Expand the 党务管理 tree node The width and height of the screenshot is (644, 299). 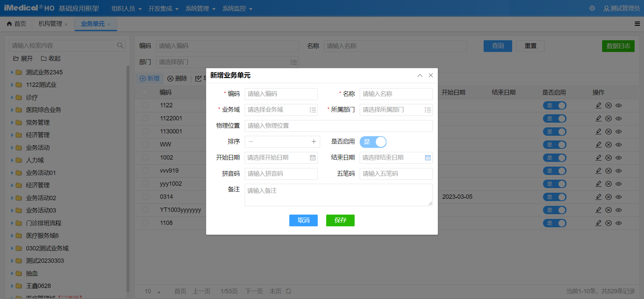[x=12, y=123]
